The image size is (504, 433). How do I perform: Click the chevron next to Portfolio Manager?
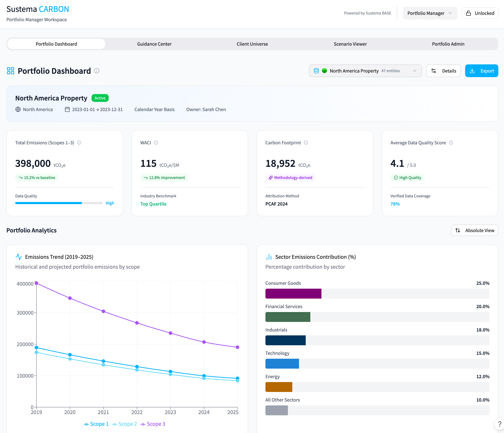pos(450,13)
